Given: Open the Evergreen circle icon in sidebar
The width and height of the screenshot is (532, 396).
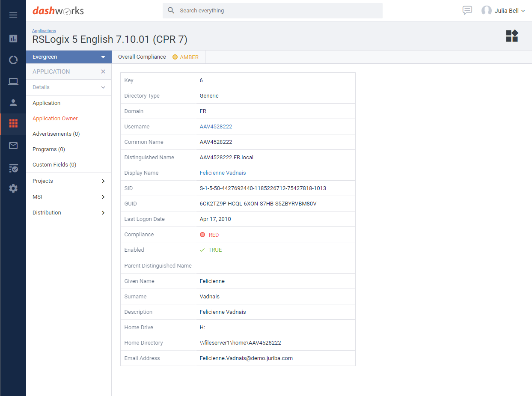Looking at the screenshot, I should [13, 60].
